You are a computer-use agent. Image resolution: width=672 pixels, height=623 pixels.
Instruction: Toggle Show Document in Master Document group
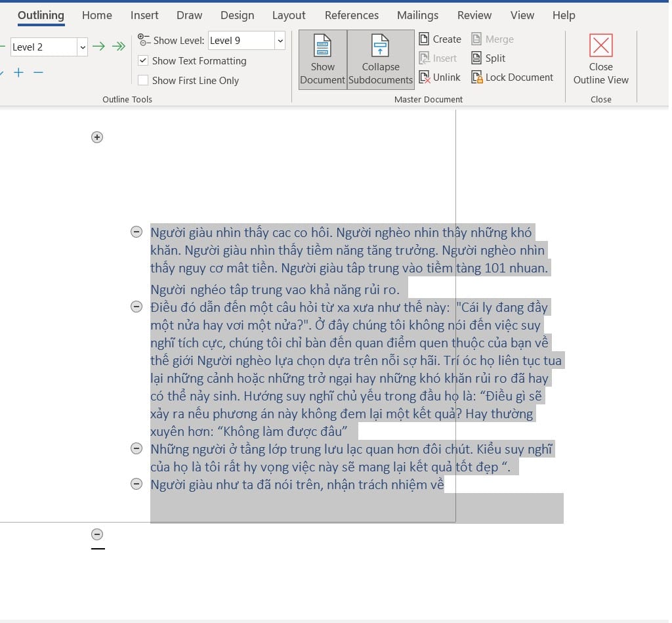click(x=322, y=60)
